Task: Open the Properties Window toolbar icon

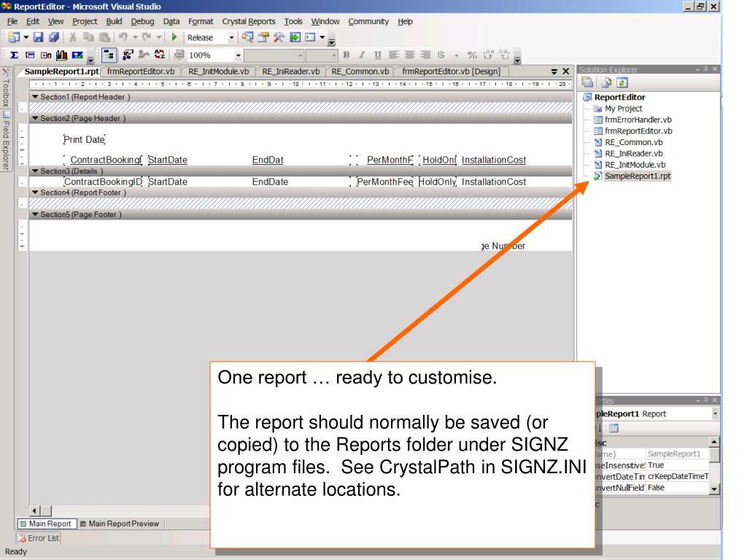Action: [x=263, y=37]
